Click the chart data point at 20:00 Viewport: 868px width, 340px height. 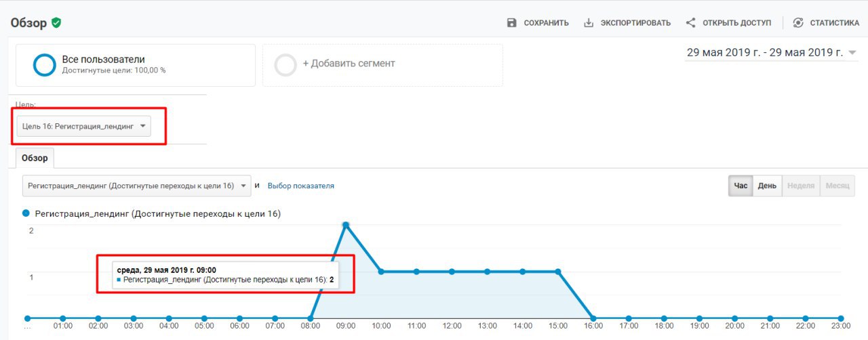click(x=735, y=318)
